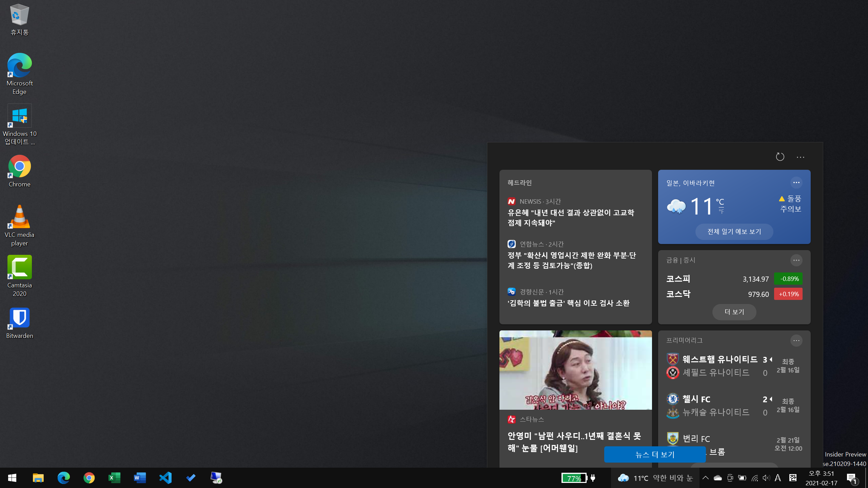Screen dimensions: 868x488
Task: Refresh the news and interests feed
Action: pos(780,157)
